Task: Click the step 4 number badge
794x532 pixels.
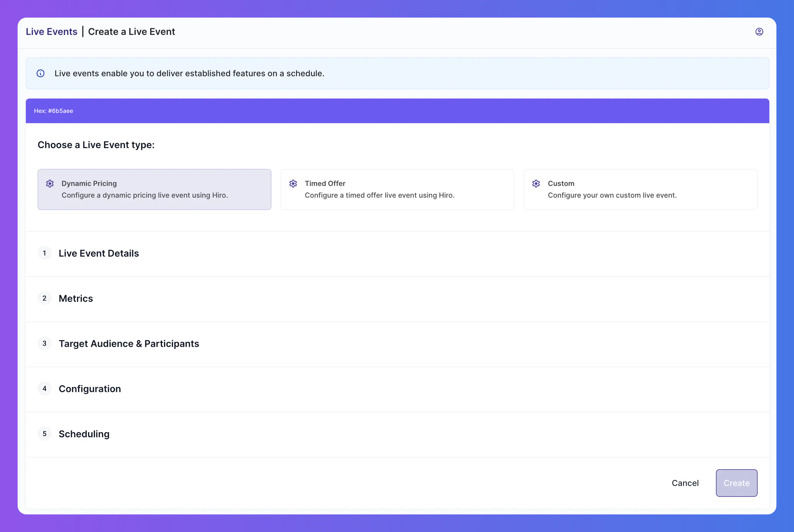Action: (x=45, y=389)
